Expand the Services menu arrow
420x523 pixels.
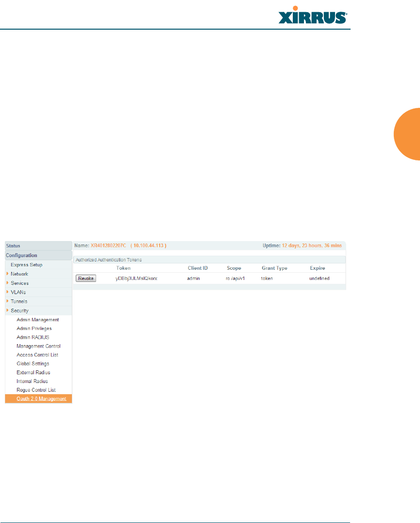pos(7,282)
